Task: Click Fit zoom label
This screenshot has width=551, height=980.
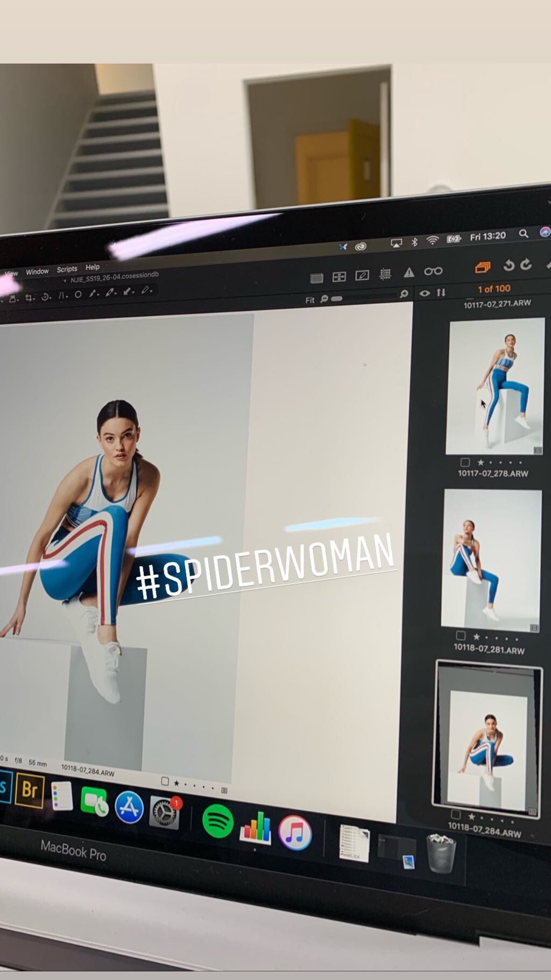Action: (x=310, y=300)
